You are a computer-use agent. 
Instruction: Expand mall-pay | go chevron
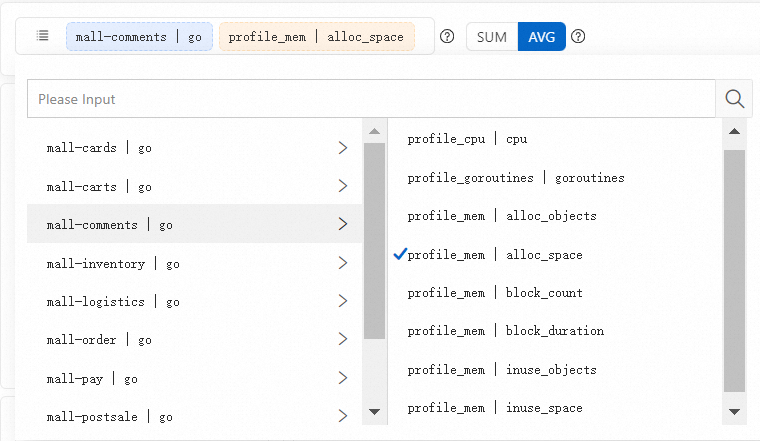(x=343, y=379)
